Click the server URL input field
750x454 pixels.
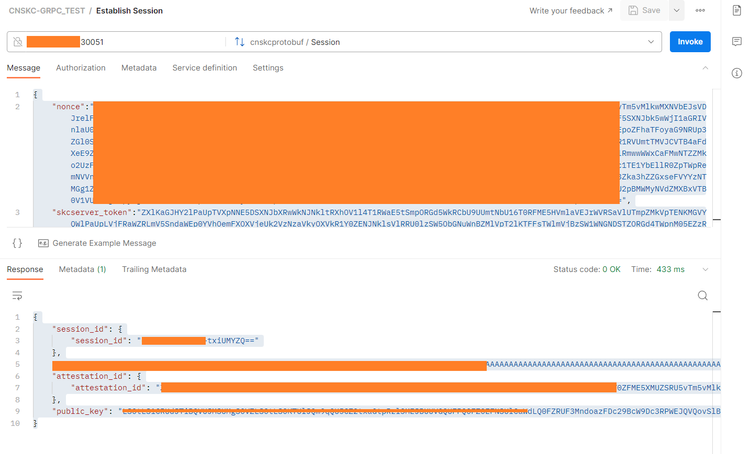pos(120,42)
